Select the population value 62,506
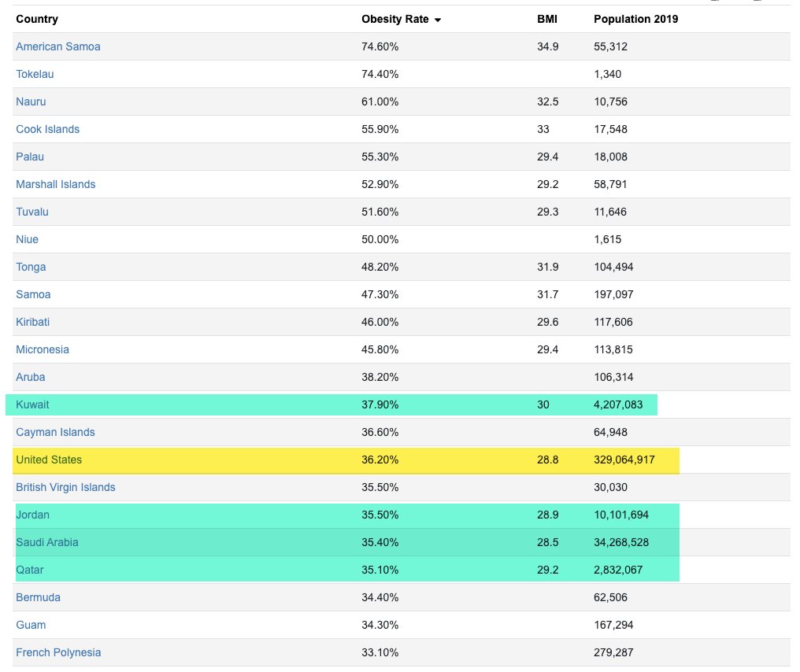 point(610,597)
